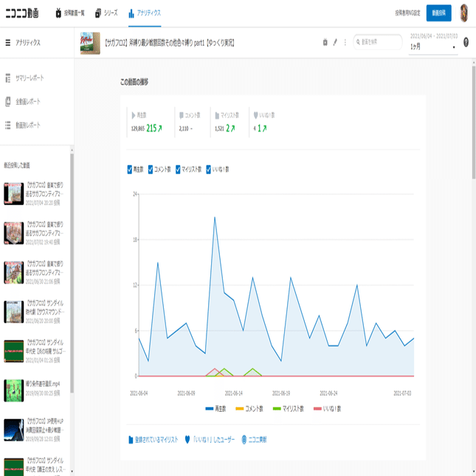
Task: Open recent video posted 2021/01/04 01:26
Action: [34, 351]
